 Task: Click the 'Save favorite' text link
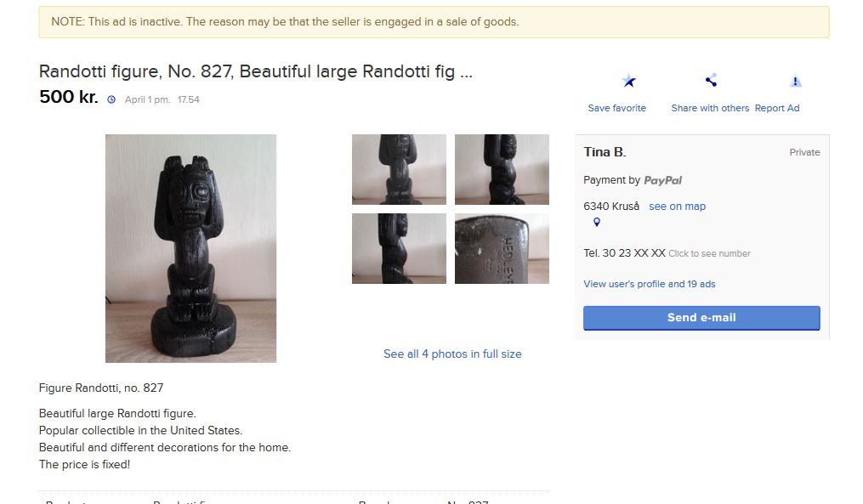pos(616,108)
